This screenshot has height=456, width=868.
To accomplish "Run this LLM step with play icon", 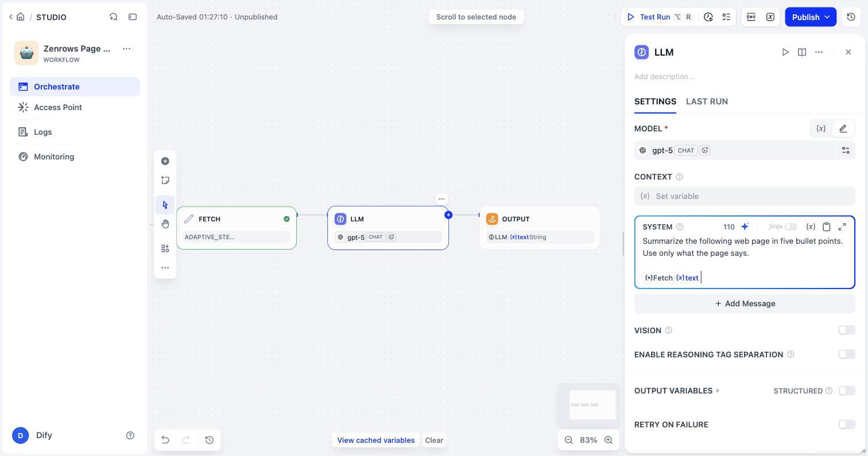I will click(785, 52).
